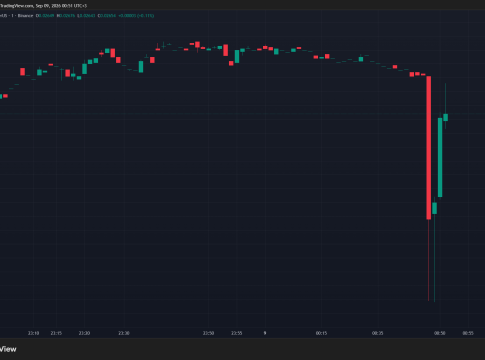Screen dimensions: 485x360
Task: Click the TradingView logo text in footer
Action: pyautogui.click(x=8, y=349)
